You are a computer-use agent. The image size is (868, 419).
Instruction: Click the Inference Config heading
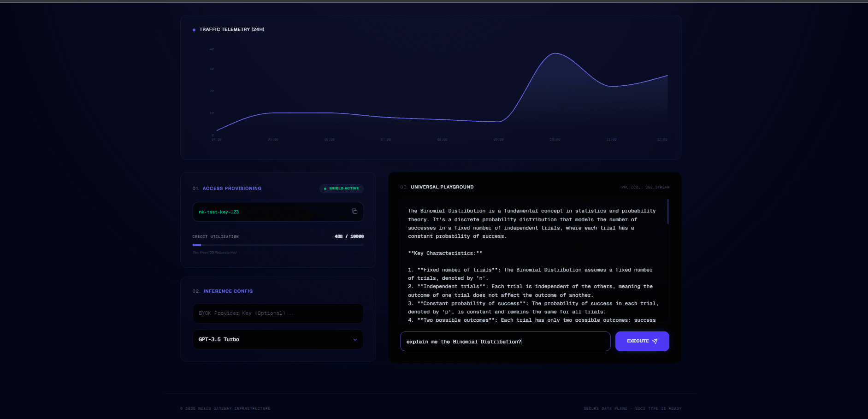(x=228, y=291)
